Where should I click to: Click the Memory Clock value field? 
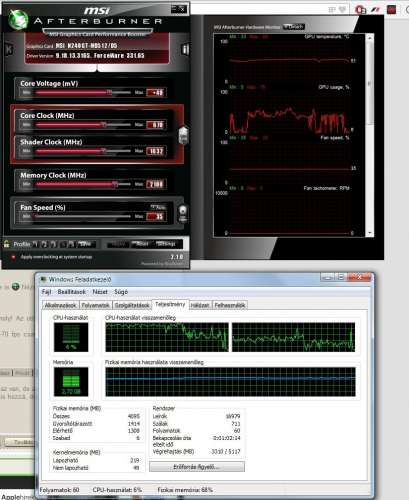point(156,184)
